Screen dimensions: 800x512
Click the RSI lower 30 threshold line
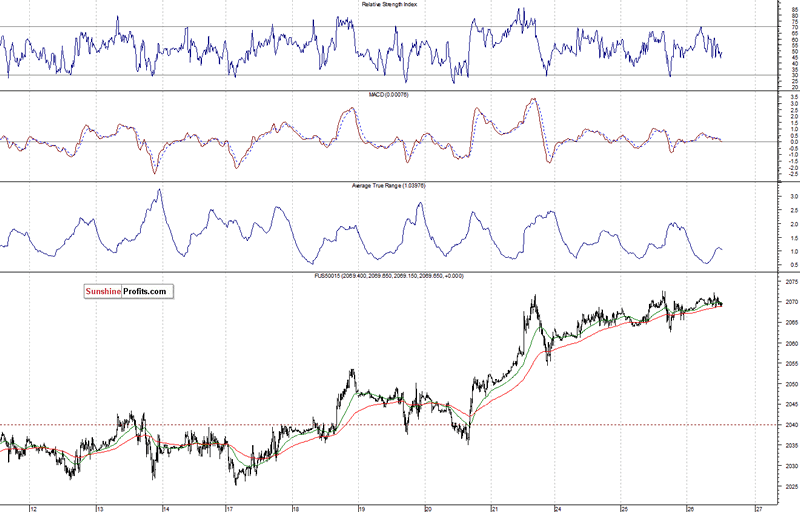tap(388, 75)
